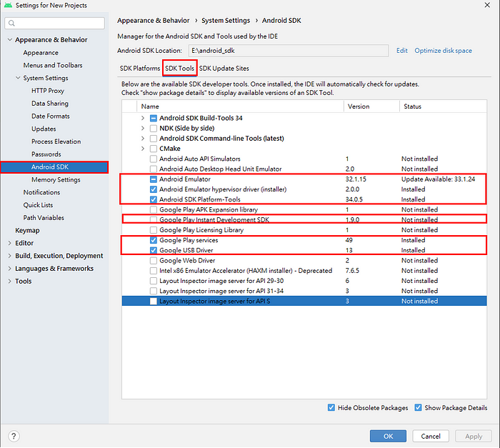The height and width of the screenshot is (448, 500).
Task: Open Menus and Toolbars settings
Action: (x=53, y=65)
